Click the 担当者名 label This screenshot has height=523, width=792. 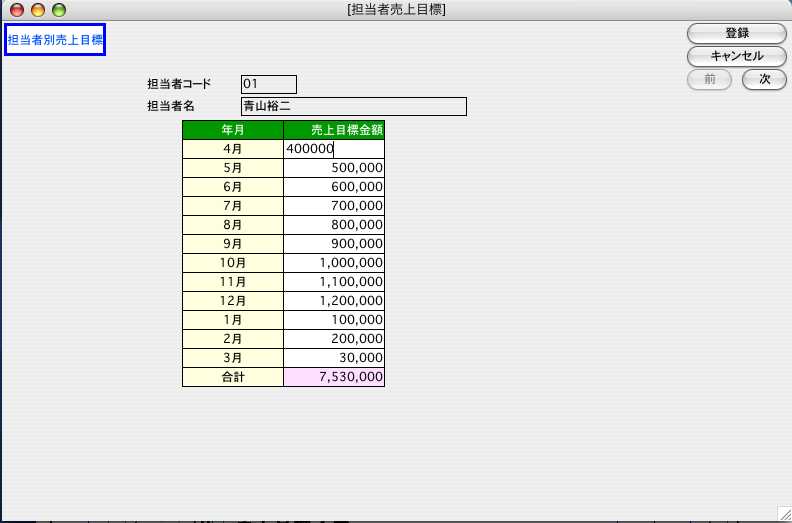point(171,106)
